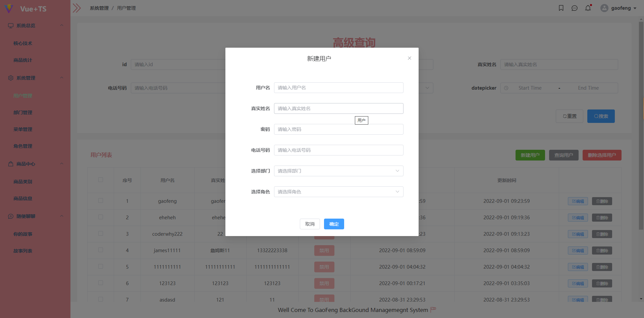This screenshot has width=644, height=318.
Task: Open the messages speech-bubble icon
Action: click(x=575, y=8)
